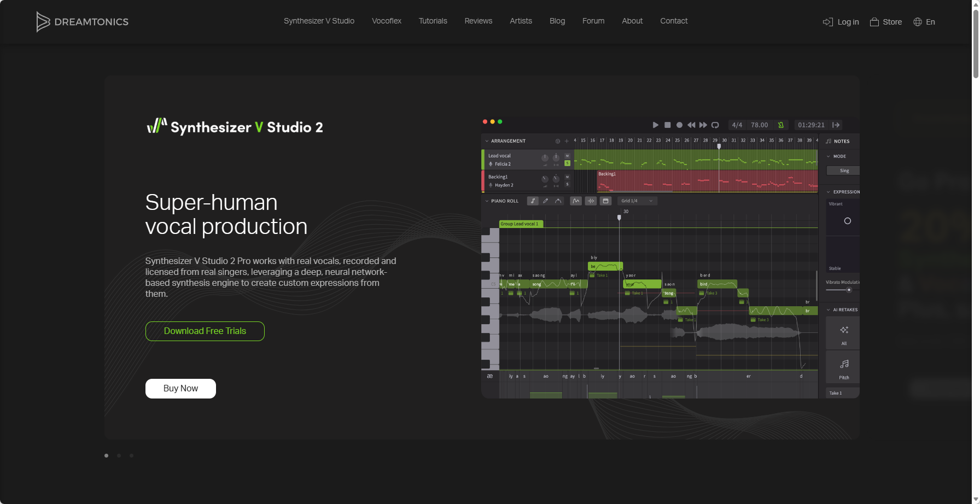Screen dimensions: 980x504
Task: Solo the Backing1 track
Action: (567, 184)
